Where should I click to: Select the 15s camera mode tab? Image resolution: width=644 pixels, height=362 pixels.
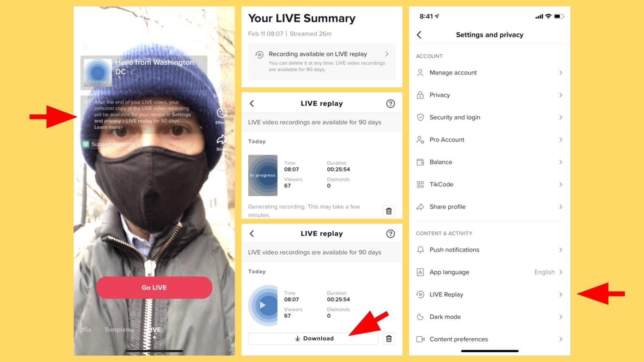87,330
